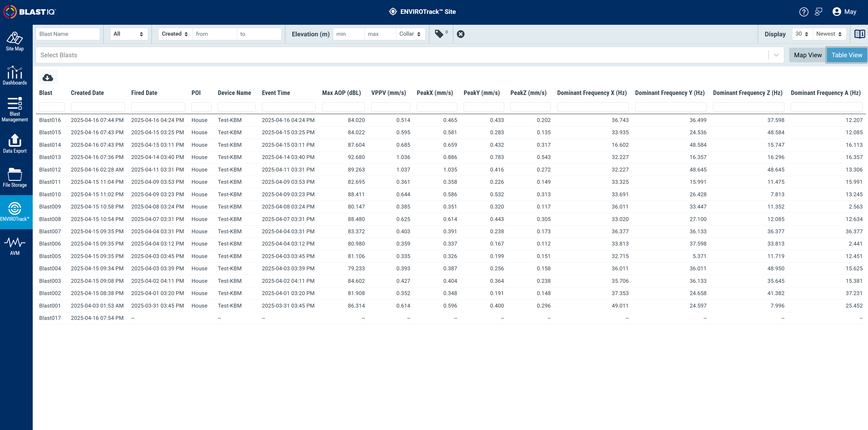Click the elevation min field

[348, 34]
